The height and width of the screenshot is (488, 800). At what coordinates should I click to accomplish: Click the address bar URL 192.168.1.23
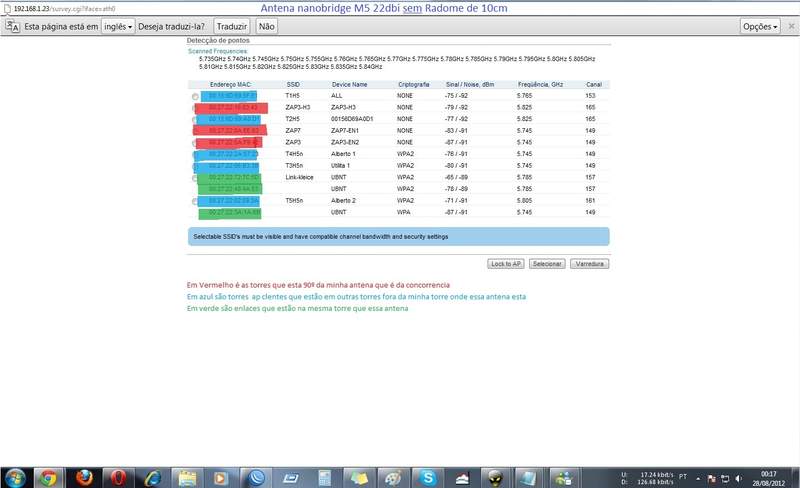pos(64,9)
